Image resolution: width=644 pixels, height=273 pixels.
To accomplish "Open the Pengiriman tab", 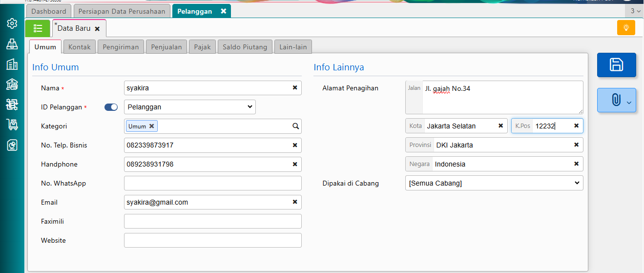I will (121, 47).
